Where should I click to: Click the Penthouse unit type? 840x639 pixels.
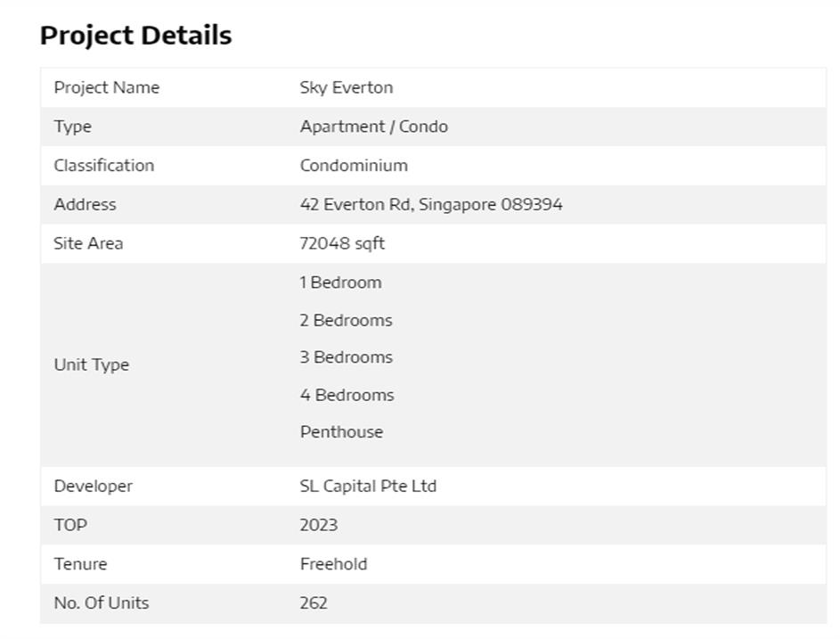341,432
